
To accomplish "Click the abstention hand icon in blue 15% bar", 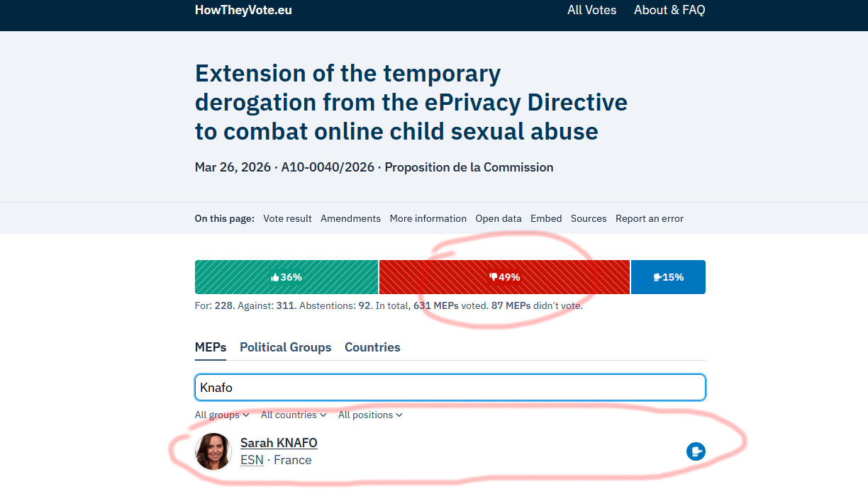I will (656, 276).
